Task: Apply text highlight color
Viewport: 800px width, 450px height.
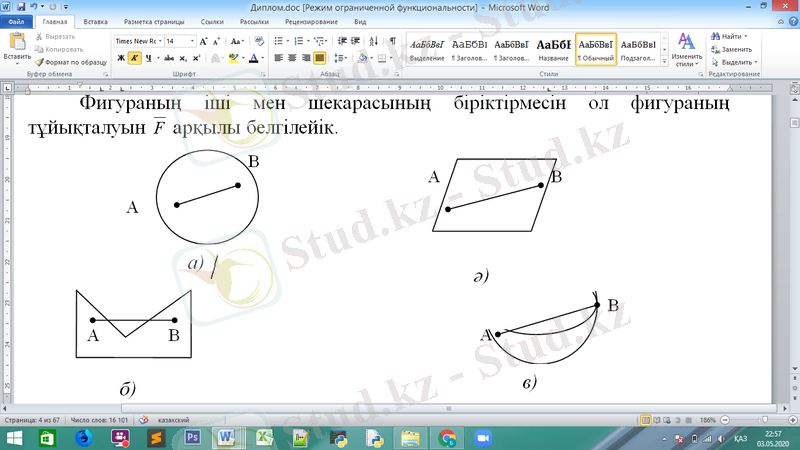Action: click(233, 58)
